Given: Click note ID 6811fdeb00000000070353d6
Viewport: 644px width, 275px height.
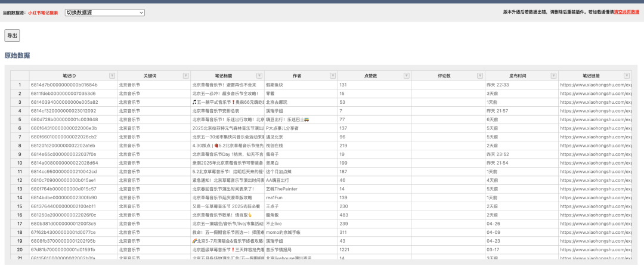Looking at the screenshot, I should (73, 93).
